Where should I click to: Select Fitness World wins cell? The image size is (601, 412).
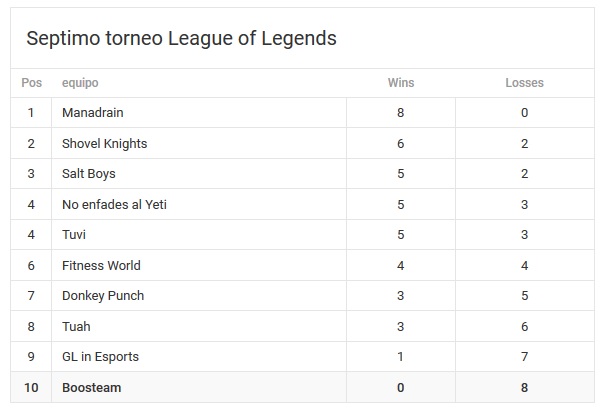point(401,265)
